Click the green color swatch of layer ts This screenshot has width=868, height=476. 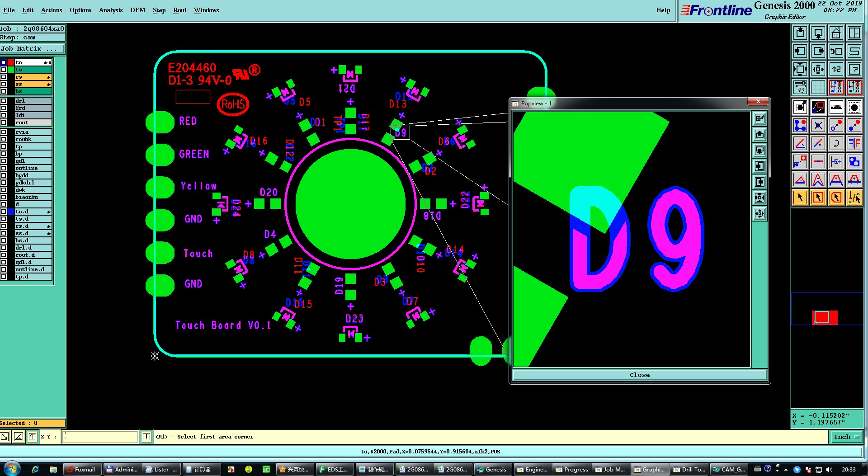click(x=11, y=70)
